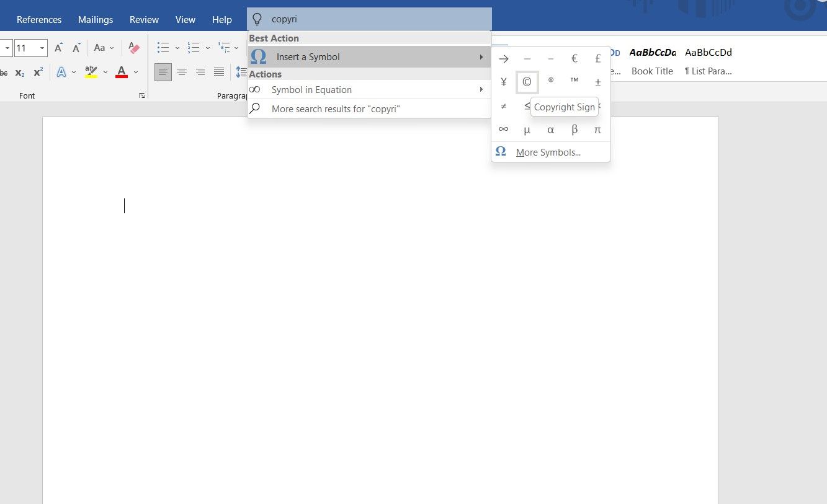
Task: Clear all formatting with eraser icon
Action: coord(134,48)
